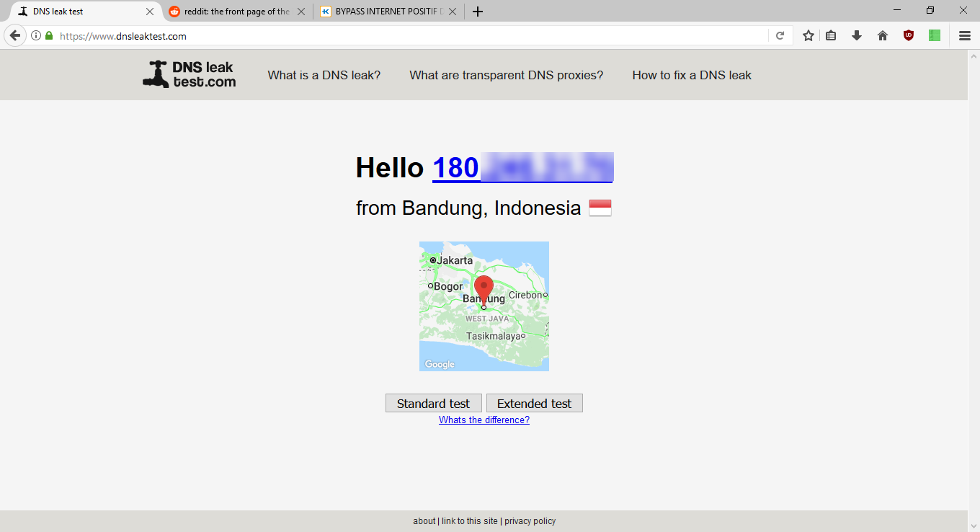This screenshot has height=532, width=980.
Task: Click the Extended test button
Action: point(534,404)
